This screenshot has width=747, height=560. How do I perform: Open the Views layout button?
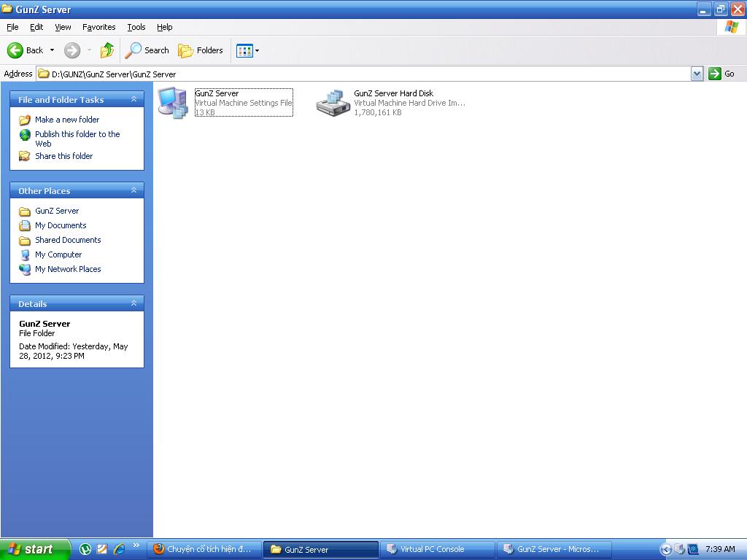pyautogui.click(x=244, y=50)
